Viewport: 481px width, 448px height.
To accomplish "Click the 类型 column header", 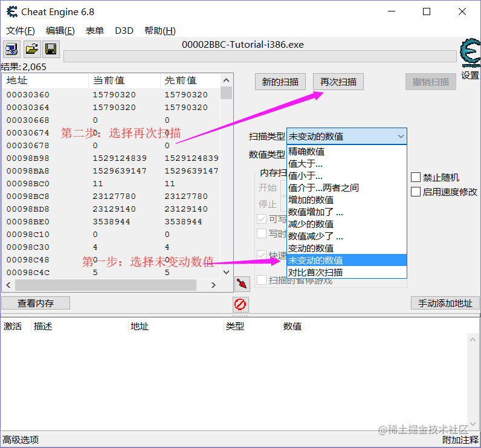I will pos(253,326).
